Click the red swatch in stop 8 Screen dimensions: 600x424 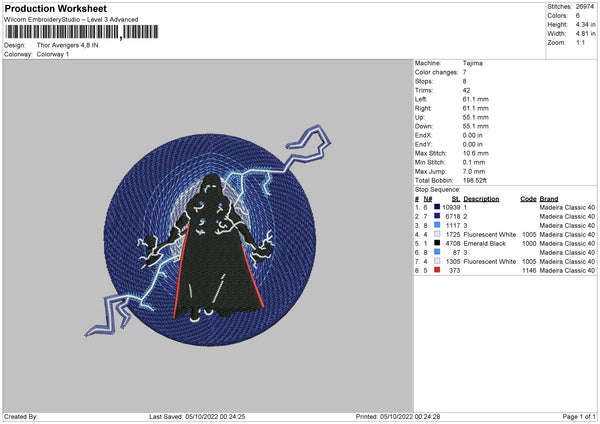437,270
